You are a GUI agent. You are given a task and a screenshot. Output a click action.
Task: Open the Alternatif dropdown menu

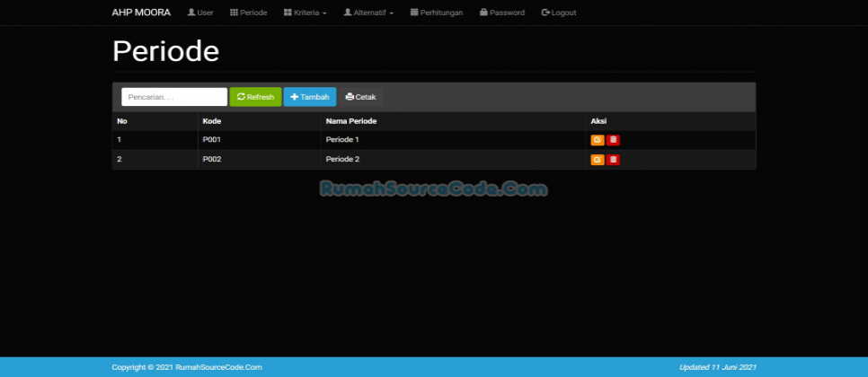tap(368, 13)
